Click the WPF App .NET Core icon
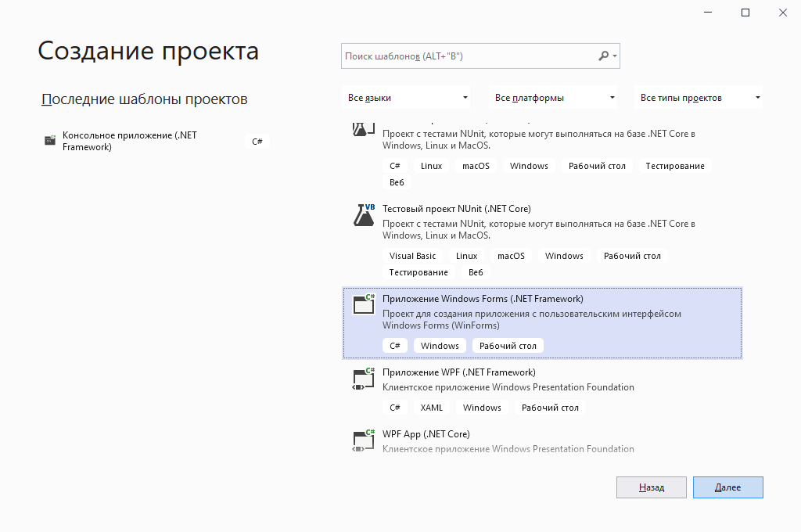Image resolution: width=801 pixels, height=532 pixels. click(x=364, y=440)
